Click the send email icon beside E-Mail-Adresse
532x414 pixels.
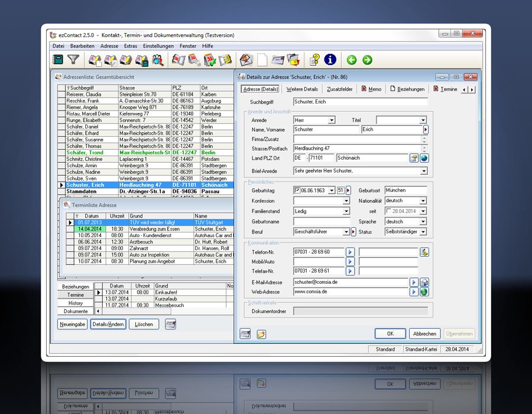click(424, 282)
